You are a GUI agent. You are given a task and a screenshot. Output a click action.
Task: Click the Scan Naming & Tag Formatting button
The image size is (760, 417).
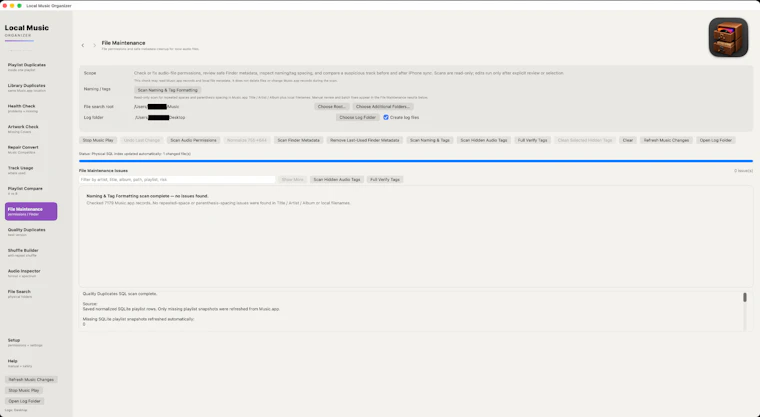(x=167, y=90)
